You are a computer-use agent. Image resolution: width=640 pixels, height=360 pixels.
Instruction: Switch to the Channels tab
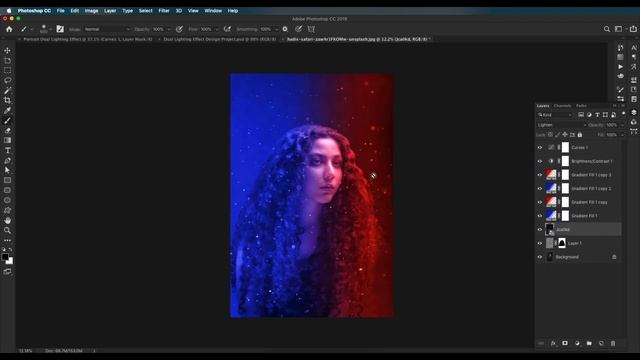(562, 106)
